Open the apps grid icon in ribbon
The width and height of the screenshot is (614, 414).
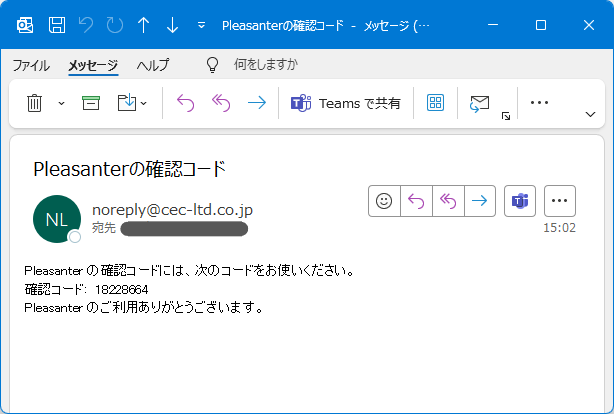click(x=435, y=103)
